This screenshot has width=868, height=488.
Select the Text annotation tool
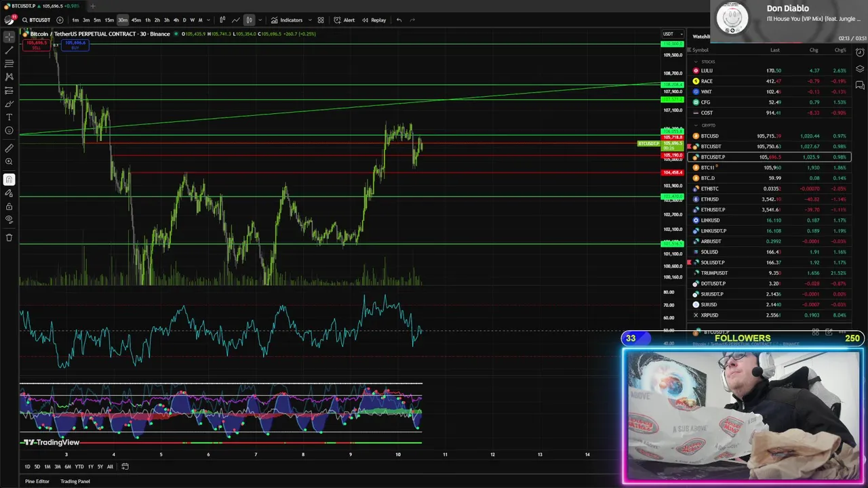point(9,117)
